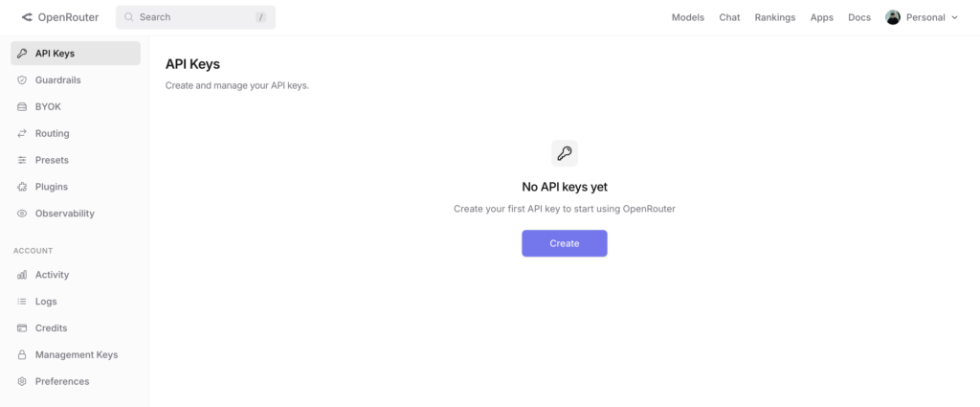The image size is (980, 407).
Task: Expand the Personal account chevron
Action: pos(954,17)
